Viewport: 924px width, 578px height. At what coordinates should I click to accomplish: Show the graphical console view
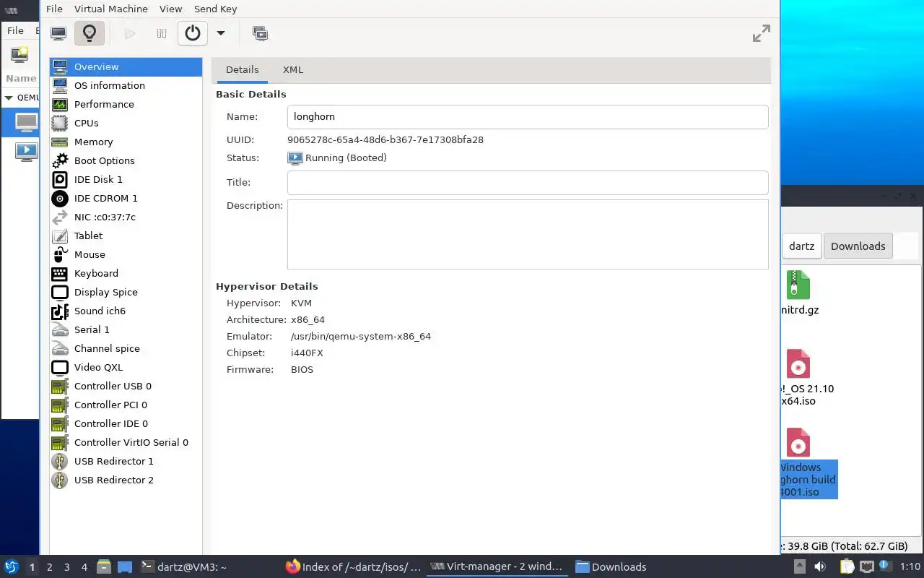pyautogui.click(x=58, y=33)
